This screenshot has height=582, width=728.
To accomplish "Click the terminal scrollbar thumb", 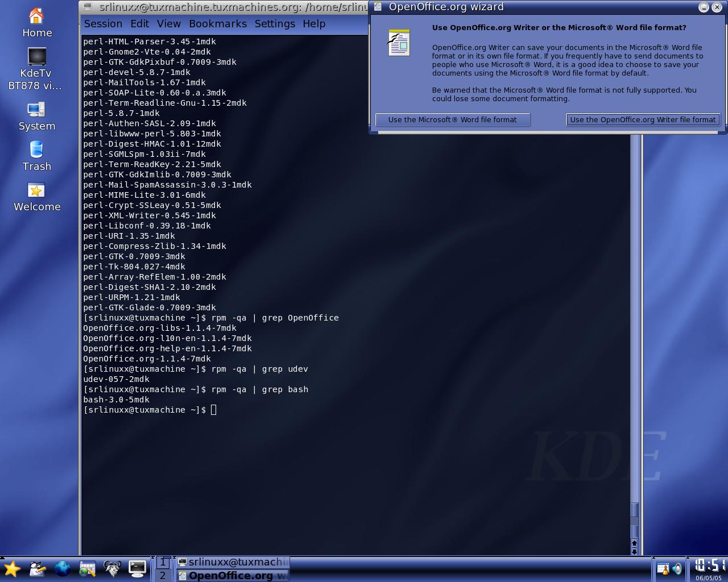I will pos(635,520).
